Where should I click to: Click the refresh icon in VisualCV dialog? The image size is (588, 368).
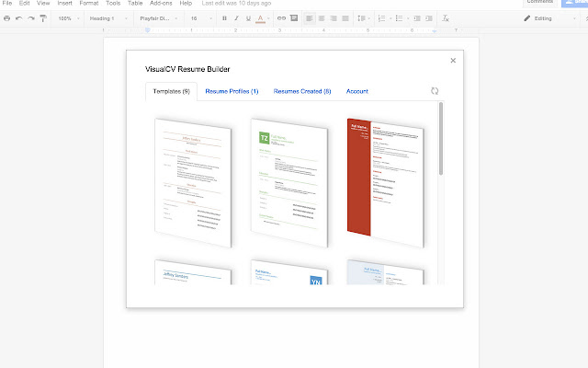point(435,91)
